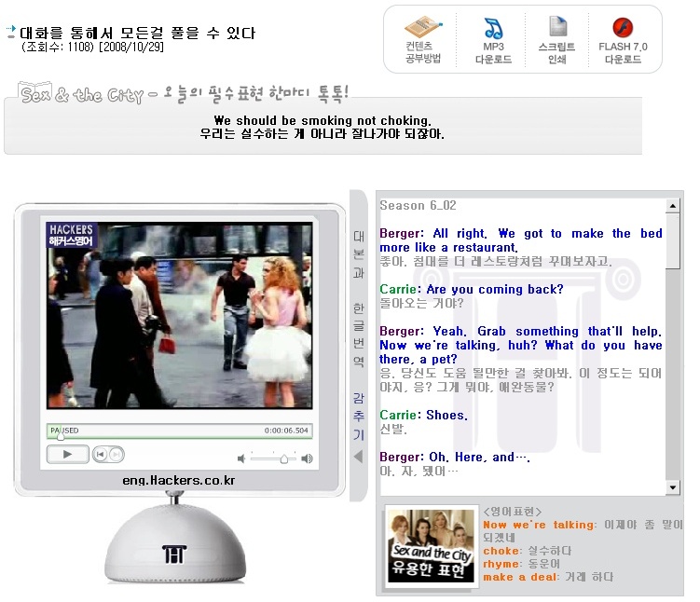700x602 pixels.
Task: Click the PAUSED status label
Action: [64, 431]
